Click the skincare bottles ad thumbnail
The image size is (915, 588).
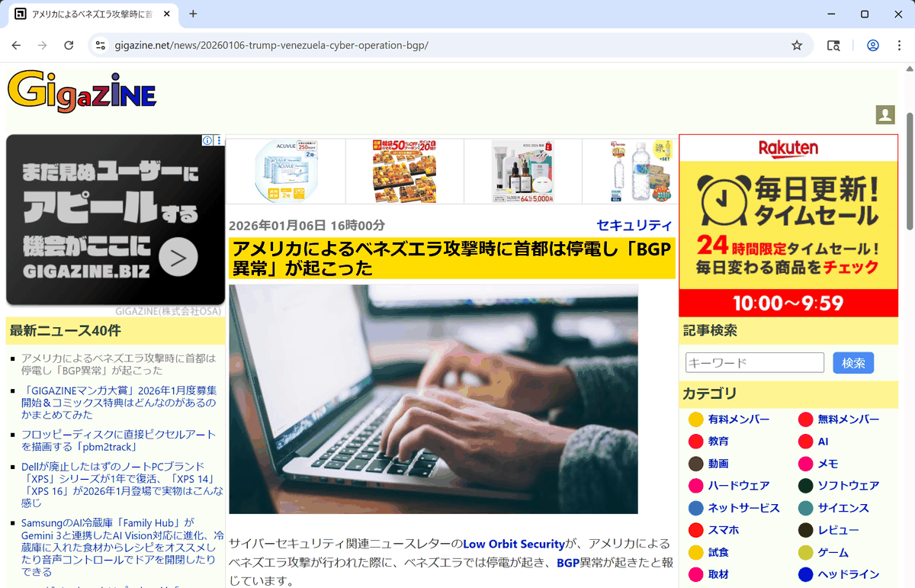(x=523, y=171)
